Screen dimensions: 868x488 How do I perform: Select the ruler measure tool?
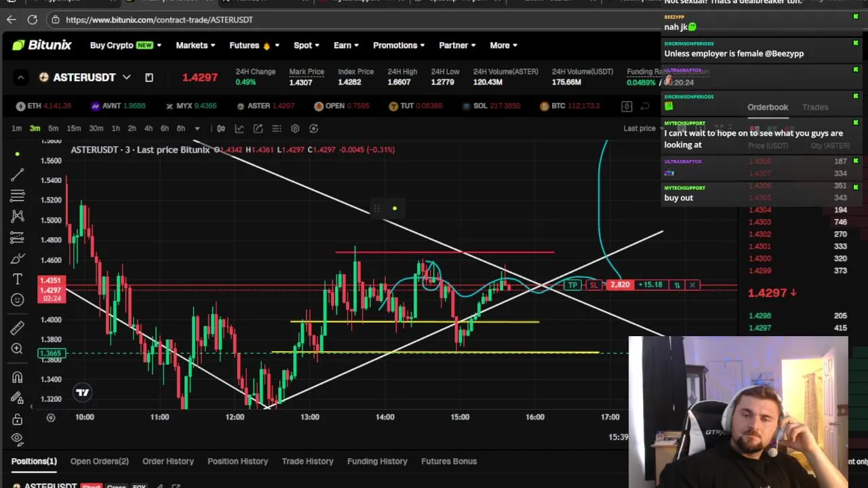[x=18, y=328]
